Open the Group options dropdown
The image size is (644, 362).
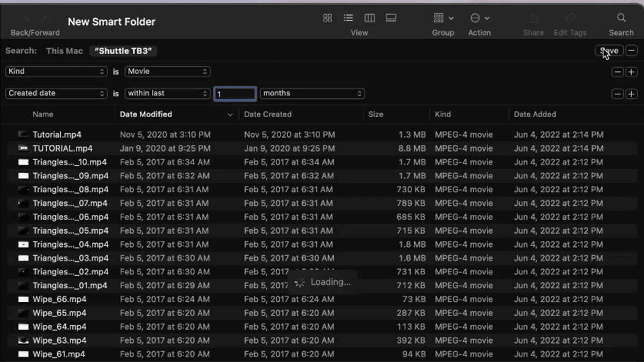coord(443,18)
